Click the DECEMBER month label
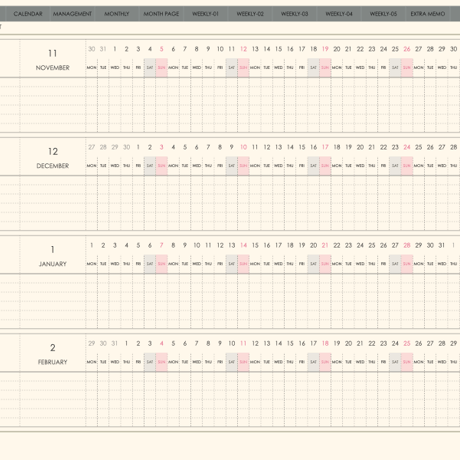 (x=53, y=166)
